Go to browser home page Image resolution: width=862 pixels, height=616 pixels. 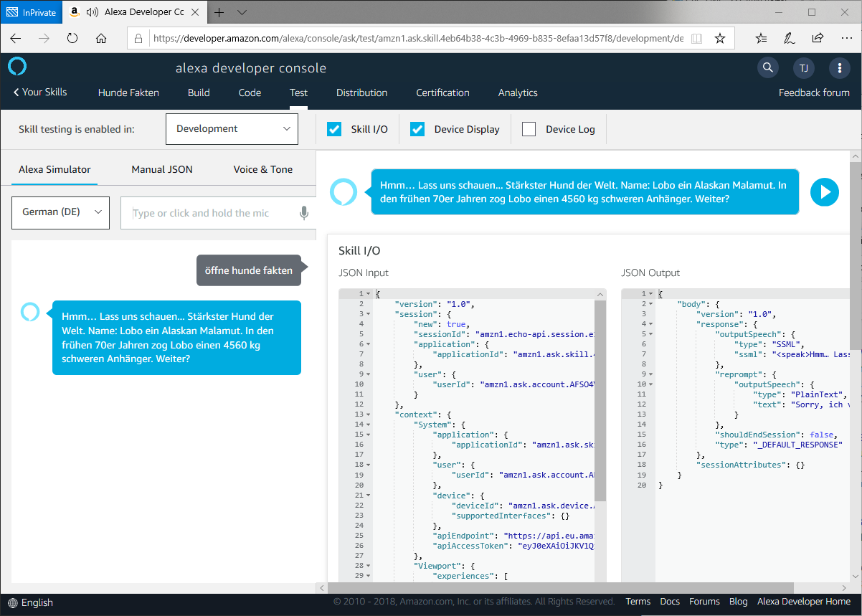pos(101,38)
